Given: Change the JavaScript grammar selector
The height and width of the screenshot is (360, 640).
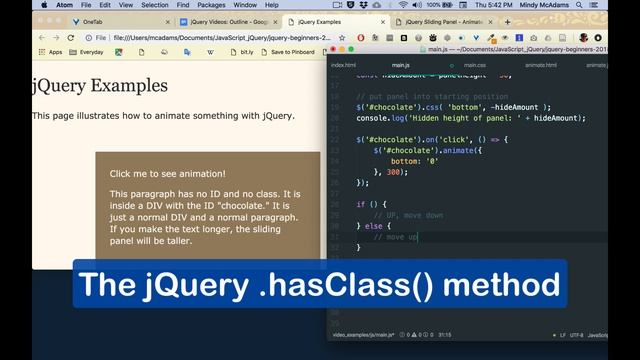Looking at the screenshot, I should pos(598,335).
